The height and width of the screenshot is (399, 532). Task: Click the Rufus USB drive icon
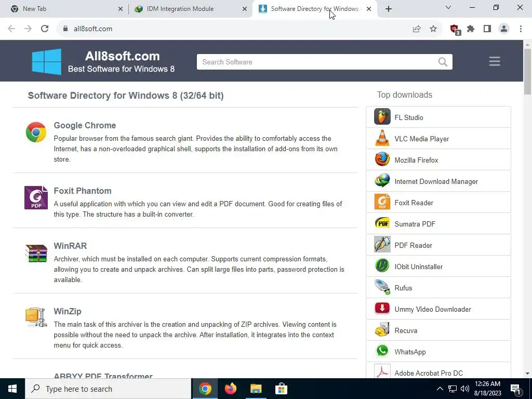pyautogui.click(x=382, y=287)
